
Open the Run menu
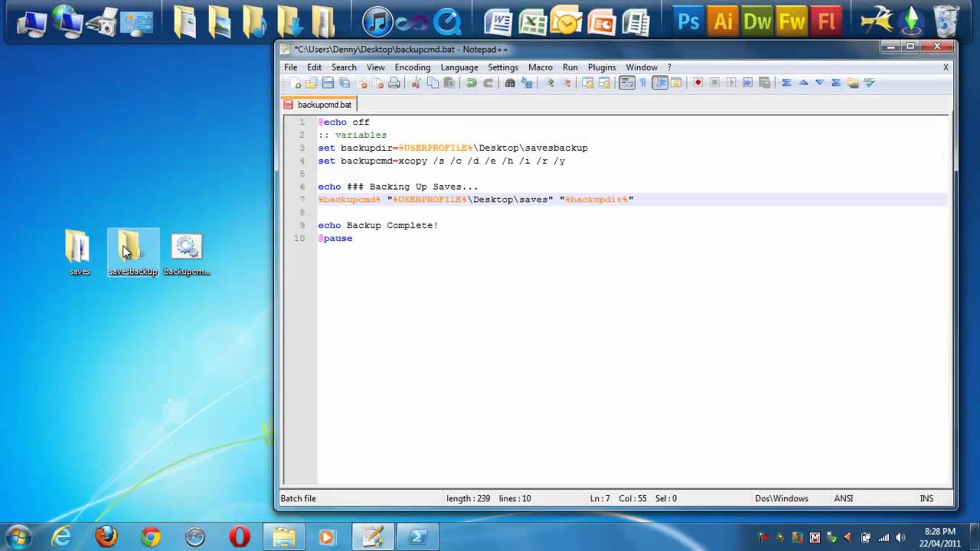570,67
